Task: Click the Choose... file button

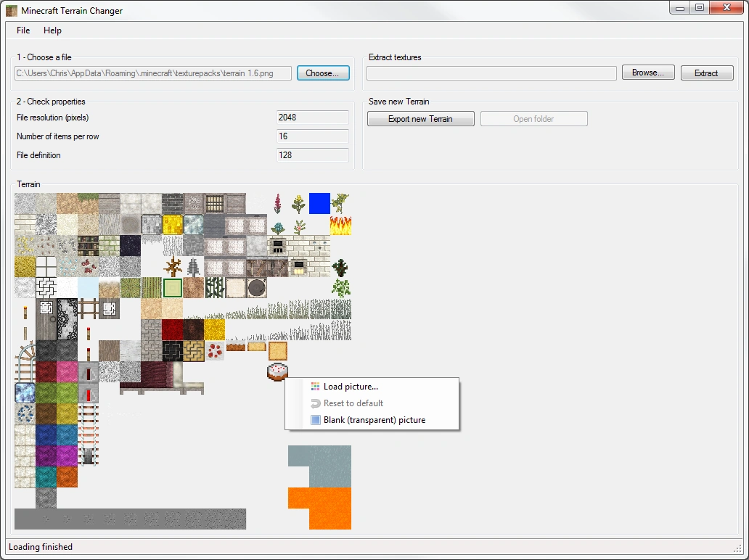Action: [323, 73]
